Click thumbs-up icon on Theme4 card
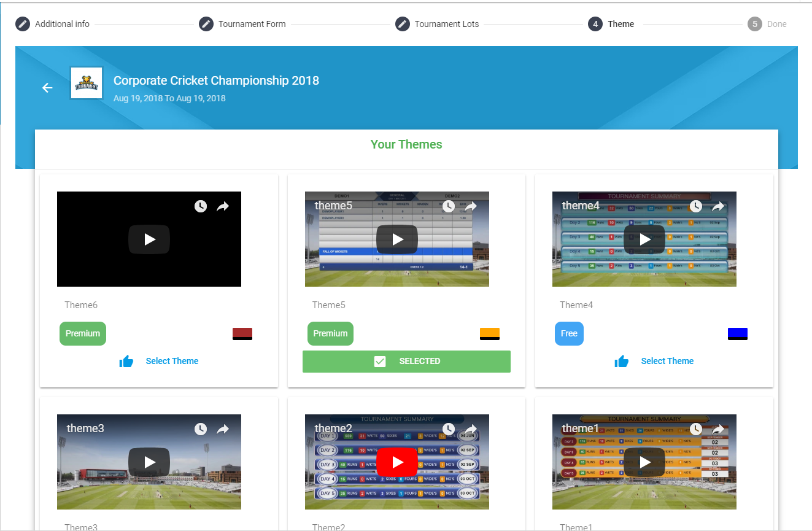 pos(622,362)
